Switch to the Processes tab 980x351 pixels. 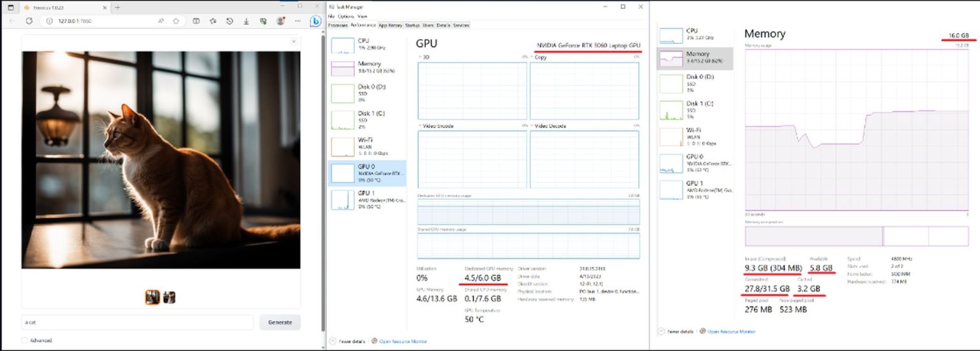338,26
